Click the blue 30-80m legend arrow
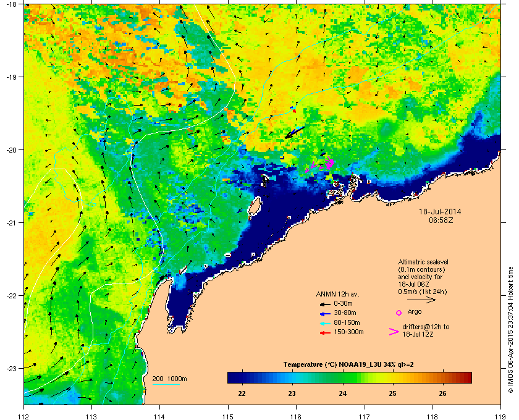 [325, 313]
